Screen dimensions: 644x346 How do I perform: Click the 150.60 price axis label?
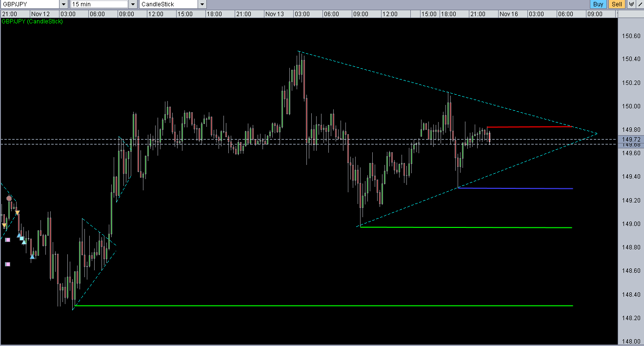(631, 36)
